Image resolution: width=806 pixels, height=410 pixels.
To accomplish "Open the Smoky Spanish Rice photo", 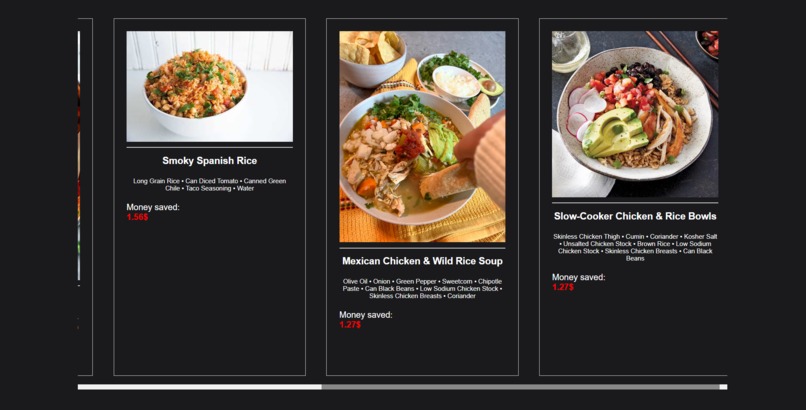I will click(210, 86).
